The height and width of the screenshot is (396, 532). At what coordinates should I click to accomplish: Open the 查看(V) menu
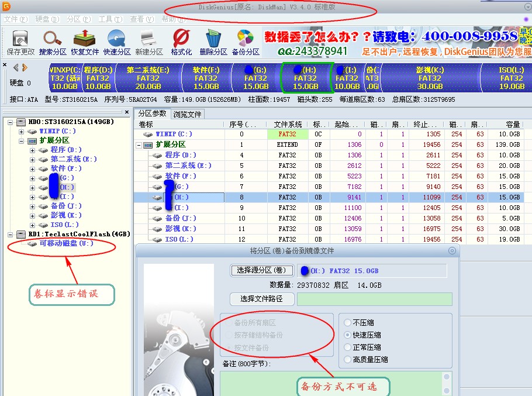[142, 19]
